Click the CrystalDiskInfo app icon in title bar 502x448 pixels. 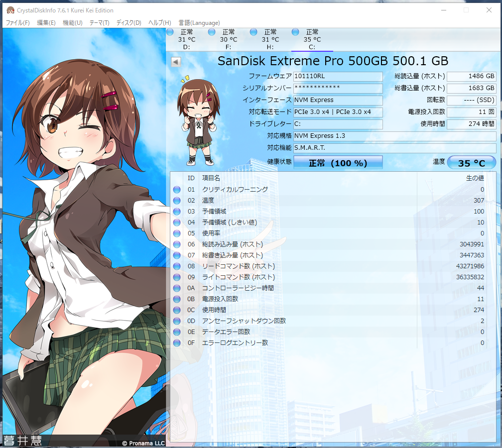(10, 10)
